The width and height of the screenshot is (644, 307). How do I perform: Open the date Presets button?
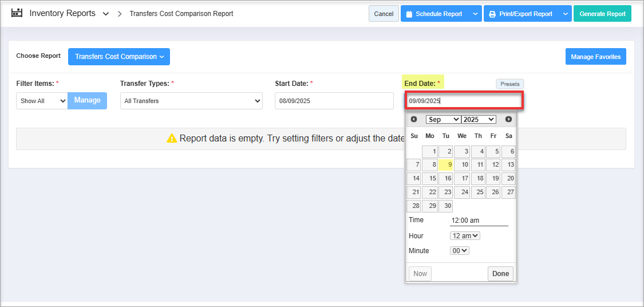(509, 84)
